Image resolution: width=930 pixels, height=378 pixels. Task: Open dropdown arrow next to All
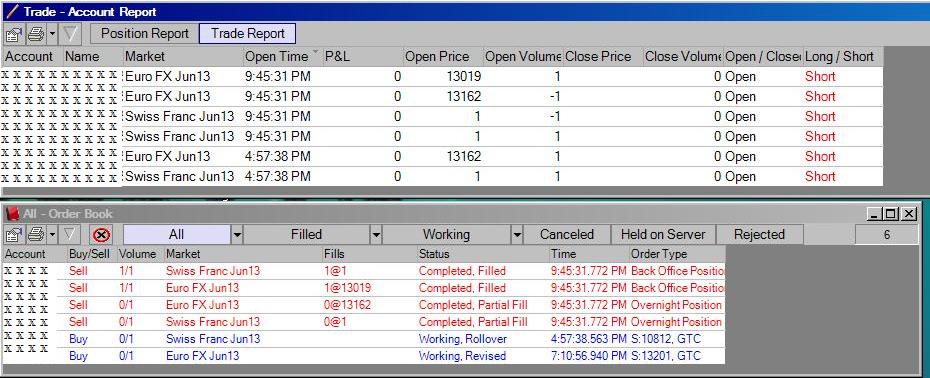click(237, 235)
